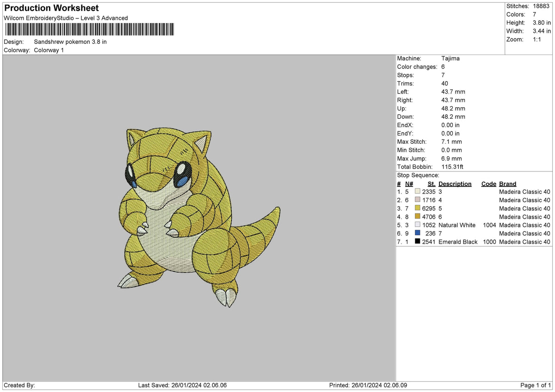Click the 'Stops:' label

(x=406, y=75)
